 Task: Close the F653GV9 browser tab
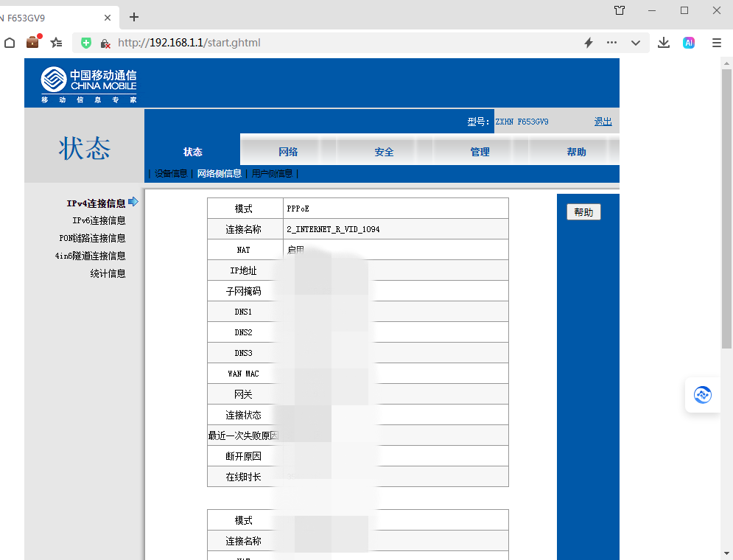[108, 18]
